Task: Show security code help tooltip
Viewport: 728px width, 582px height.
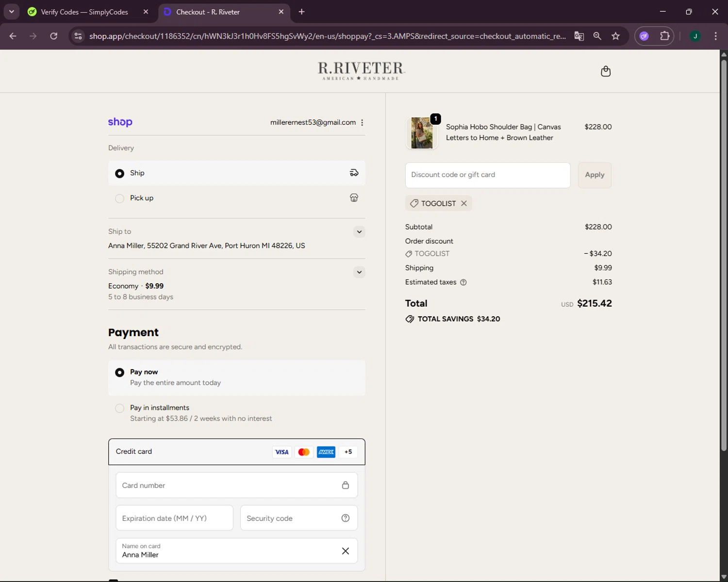Action: (345, 518)
